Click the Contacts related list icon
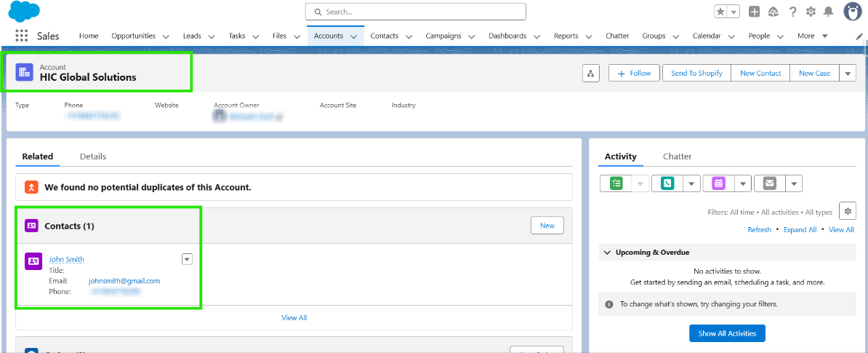The width and height of the screenshot is (868, 353). tap(31, 226)
